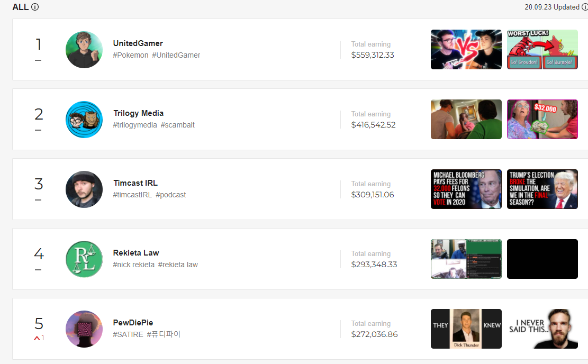588x364 pixels.
Task: Click the Rekieta Law RL logo avatar
Action: click(x=84, y=259)
